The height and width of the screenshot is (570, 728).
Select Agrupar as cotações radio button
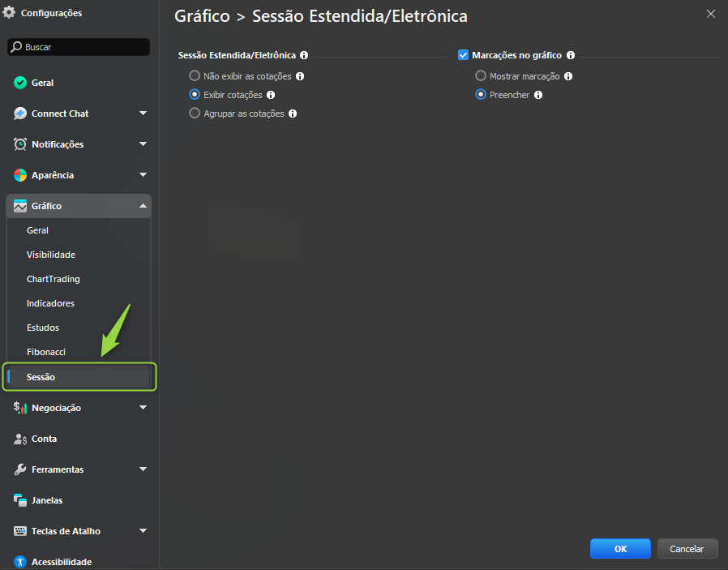195,113
